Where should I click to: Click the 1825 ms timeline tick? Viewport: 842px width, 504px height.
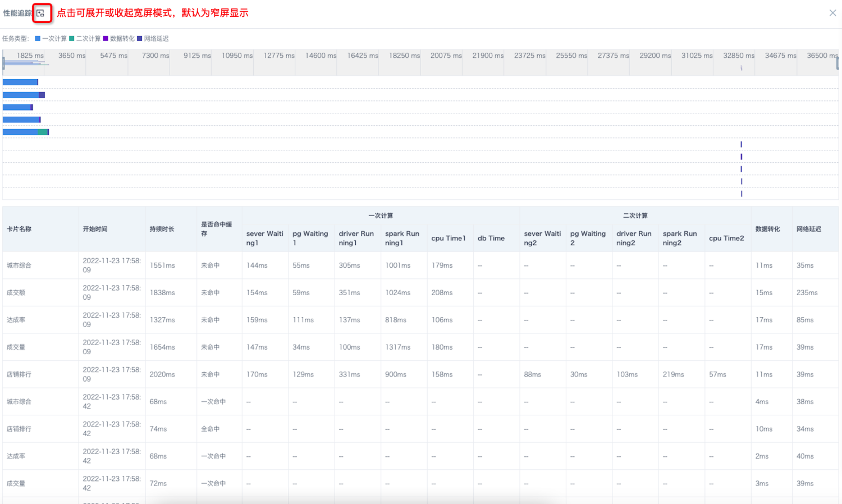point(30,56)
